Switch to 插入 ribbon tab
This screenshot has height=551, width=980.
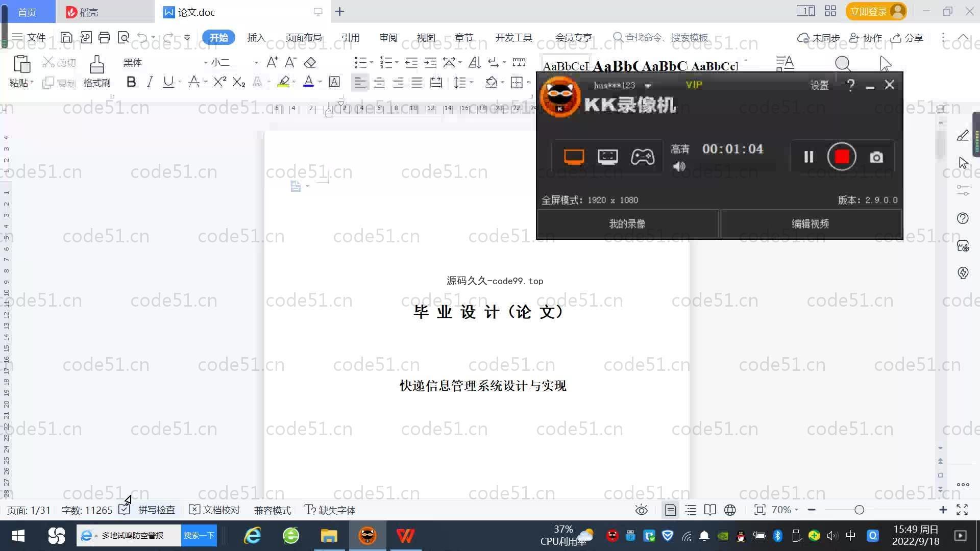click(256, 37)
